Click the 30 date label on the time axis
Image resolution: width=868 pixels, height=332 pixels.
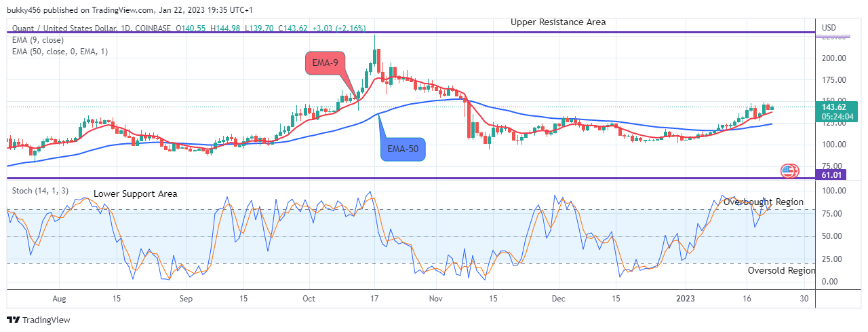(x=804, y=299)
